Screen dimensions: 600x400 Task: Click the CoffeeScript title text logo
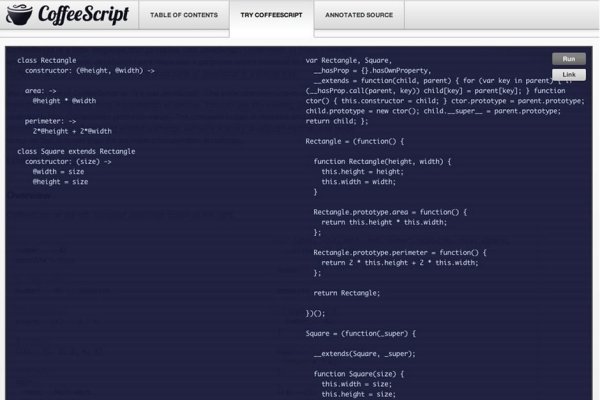(x=83, y=15)
